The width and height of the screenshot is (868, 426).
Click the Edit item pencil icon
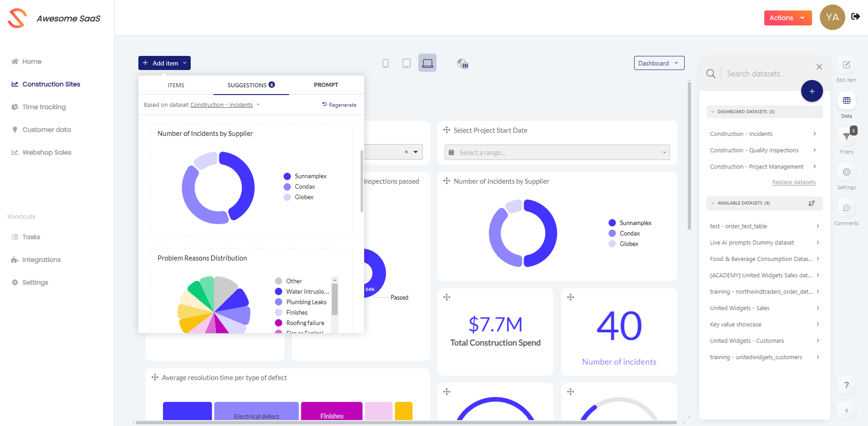point(846,65)
